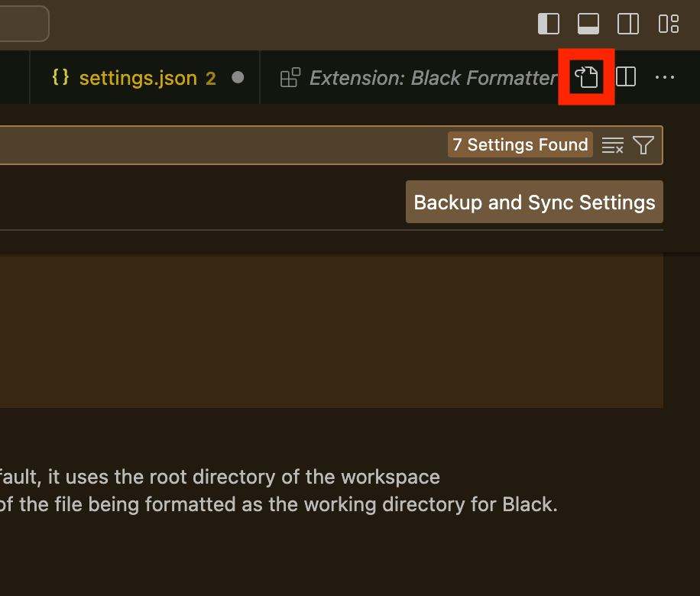700x596 pixels.
Task: Switch to Extension: Black Formatter tab
Action: coord(420,78)
